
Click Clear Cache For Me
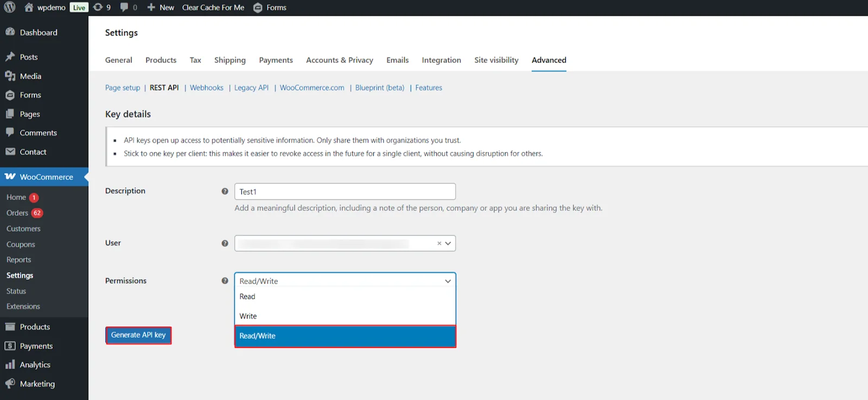click(213, 8)
